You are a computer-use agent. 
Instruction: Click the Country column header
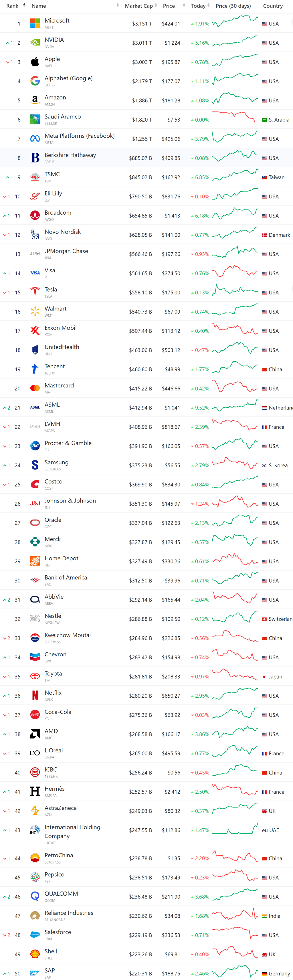(273, 6)
